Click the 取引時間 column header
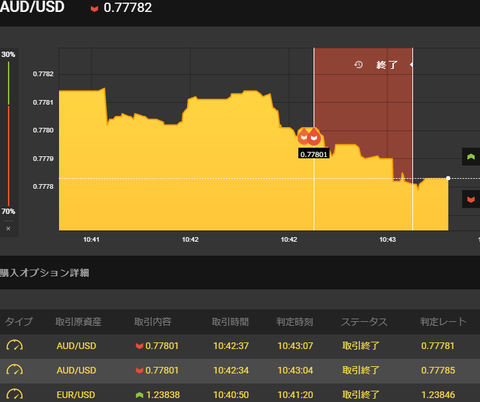 click(230, 322)
